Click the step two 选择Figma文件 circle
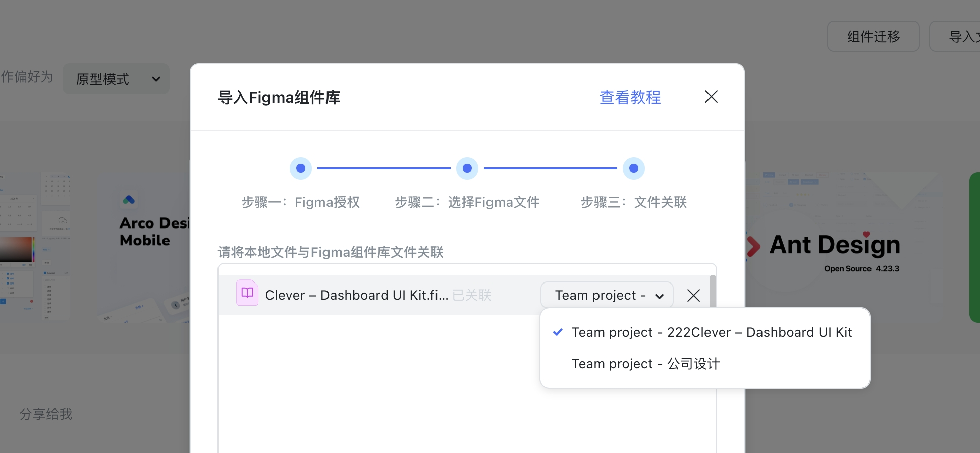Viewport: 980px width, 453px height. (467, 168)
